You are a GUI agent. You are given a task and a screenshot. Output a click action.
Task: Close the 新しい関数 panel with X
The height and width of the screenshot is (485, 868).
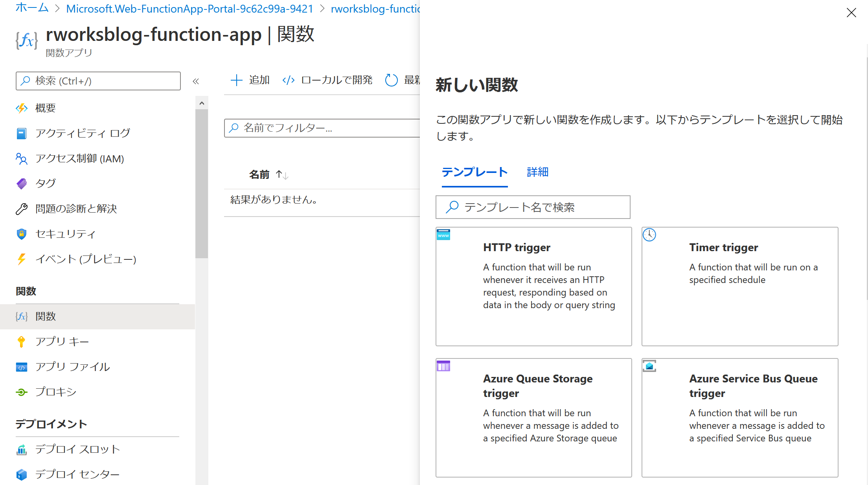pos(851,13)
